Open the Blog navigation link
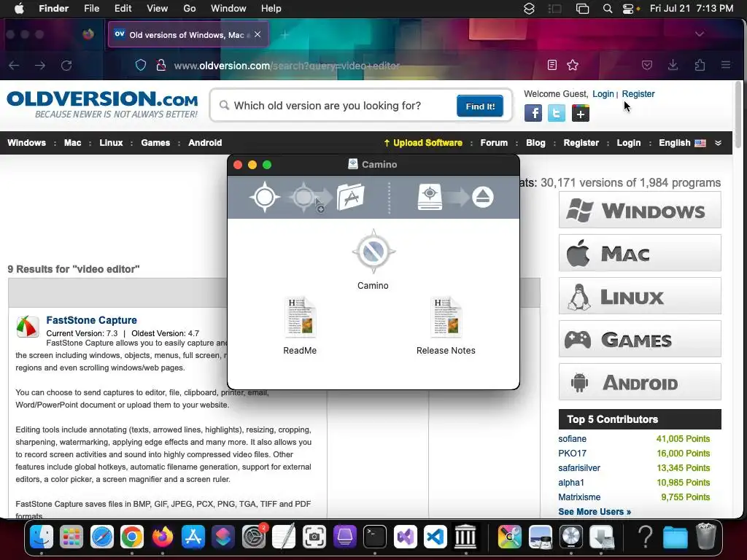 tap(535, 143)
